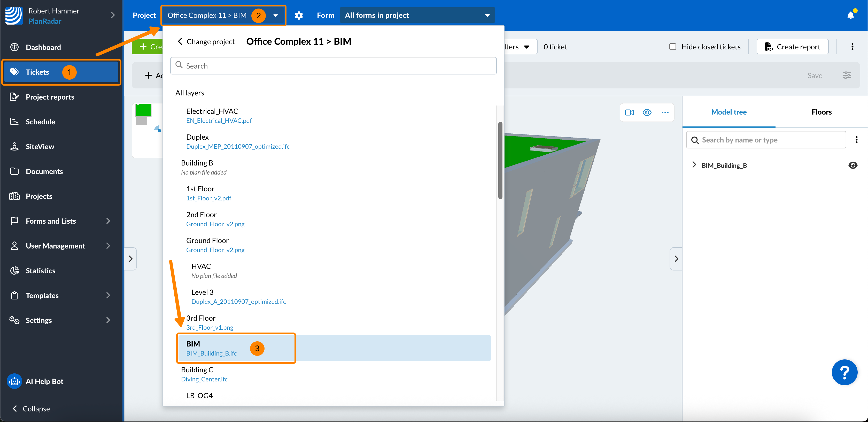Screen dimensions: 868x422
Task: Enable Hide closed tickets checkbox
Action: (672, 47)
